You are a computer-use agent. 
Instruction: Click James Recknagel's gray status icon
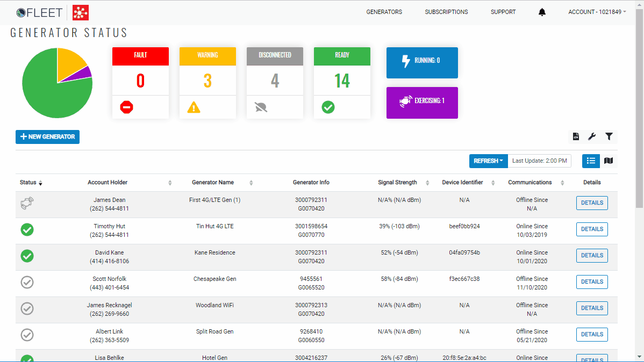click(x=27, y=308)
